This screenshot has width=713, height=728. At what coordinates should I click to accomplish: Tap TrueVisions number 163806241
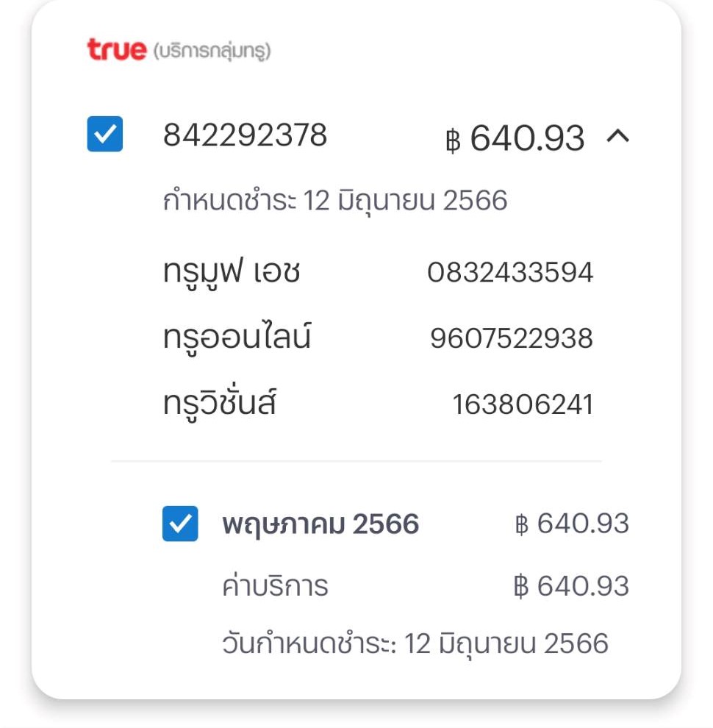tap(523, 404)
